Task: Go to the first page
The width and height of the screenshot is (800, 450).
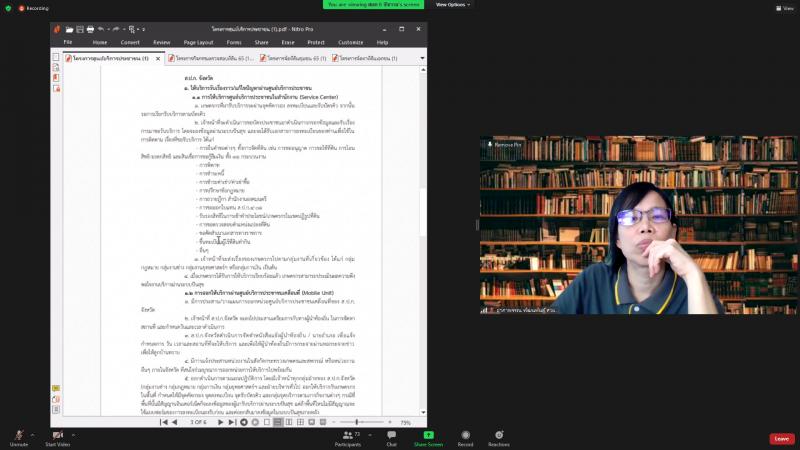Action: click(164, 422)
